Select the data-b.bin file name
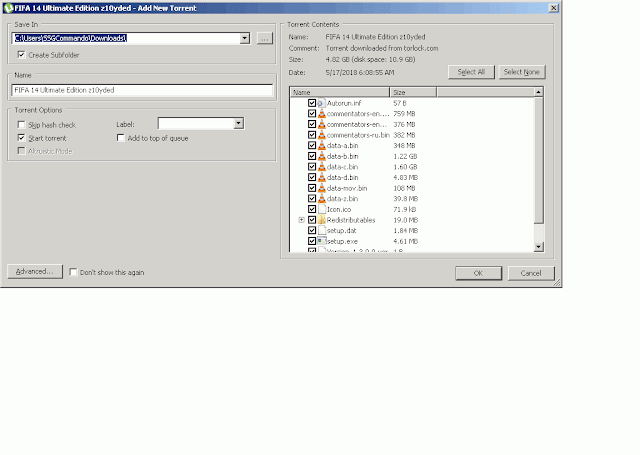Screen dimensions: 640x455 [342, 156]
